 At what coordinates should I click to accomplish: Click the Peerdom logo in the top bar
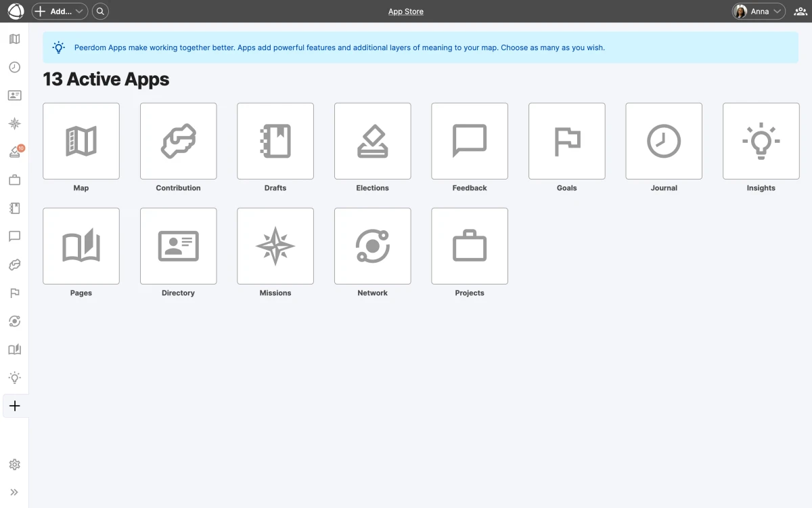click(15, 11)
